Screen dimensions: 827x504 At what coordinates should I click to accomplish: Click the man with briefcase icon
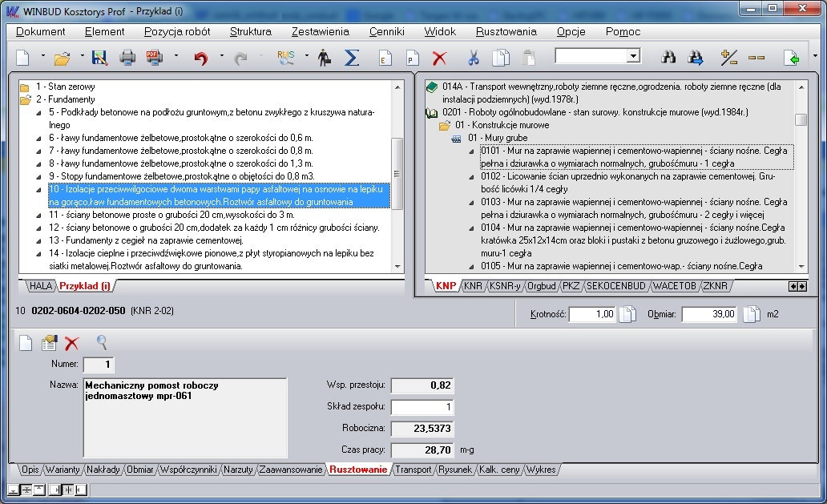(325, 58)
